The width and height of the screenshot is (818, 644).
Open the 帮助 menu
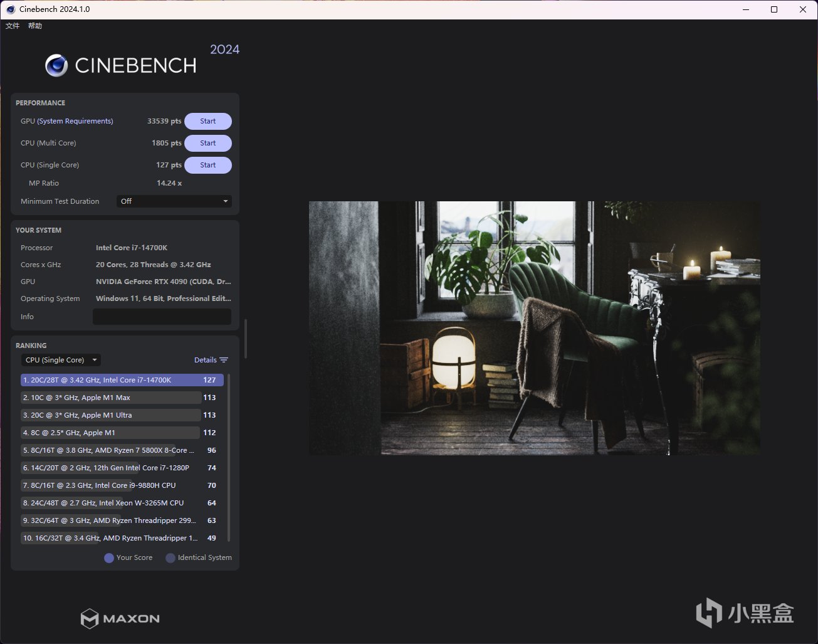(x=35, y=26)
